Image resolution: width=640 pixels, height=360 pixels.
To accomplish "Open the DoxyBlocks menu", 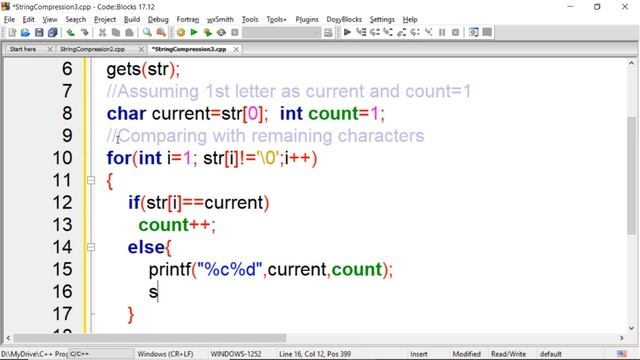I will pyautogui.click(x=344, y=19).
